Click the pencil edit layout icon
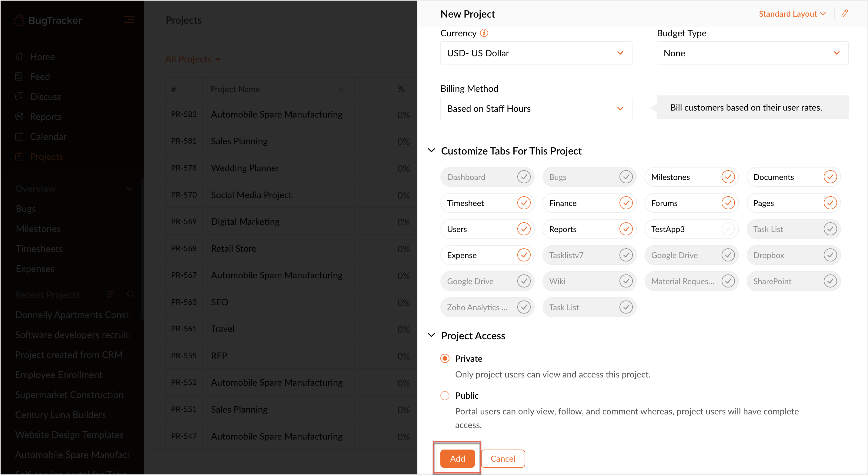 click(844, 14)
